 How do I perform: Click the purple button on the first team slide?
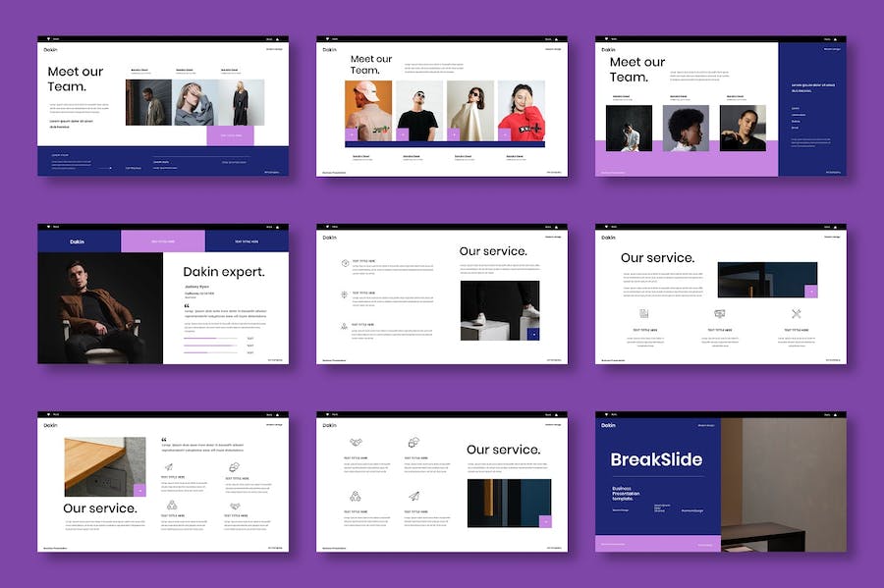230,135
